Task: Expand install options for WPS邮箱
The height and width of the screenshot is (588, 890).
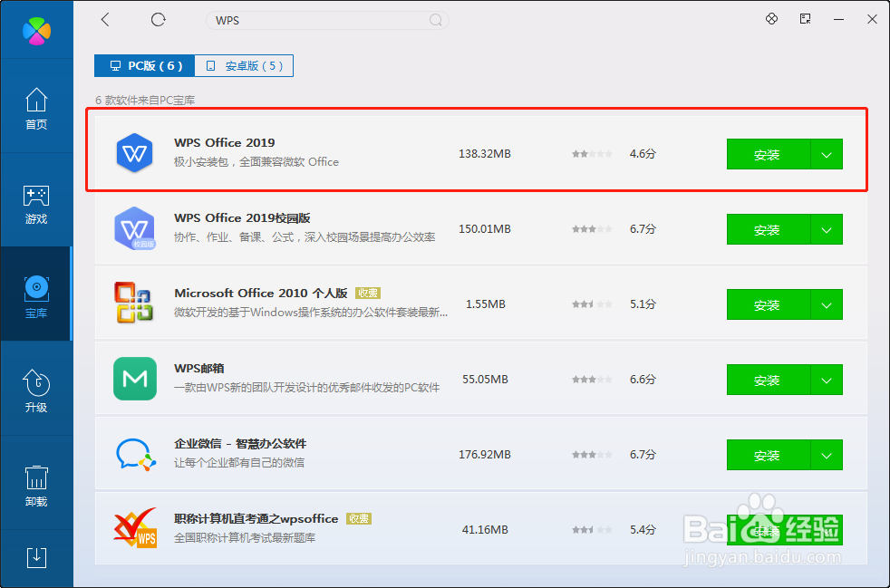Action: coord(827,380)
